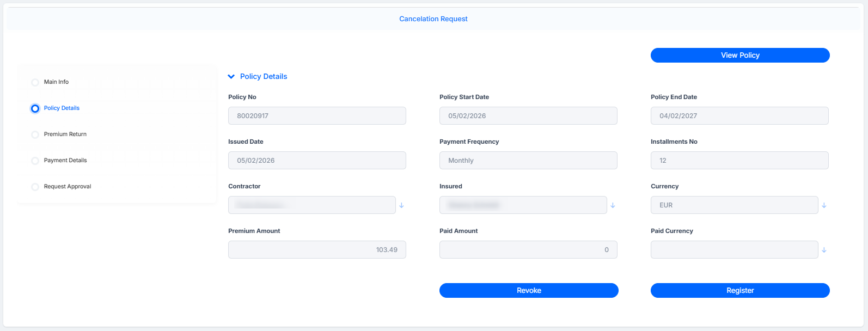Click the Cancelation Request header title
The height and width of the screenshot is (331, 868).
click(x=433, y=19)
